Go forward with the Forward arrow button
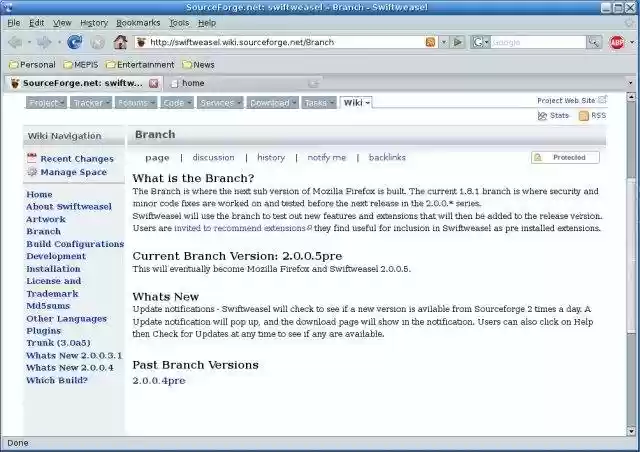 click(x=44, y=42)
